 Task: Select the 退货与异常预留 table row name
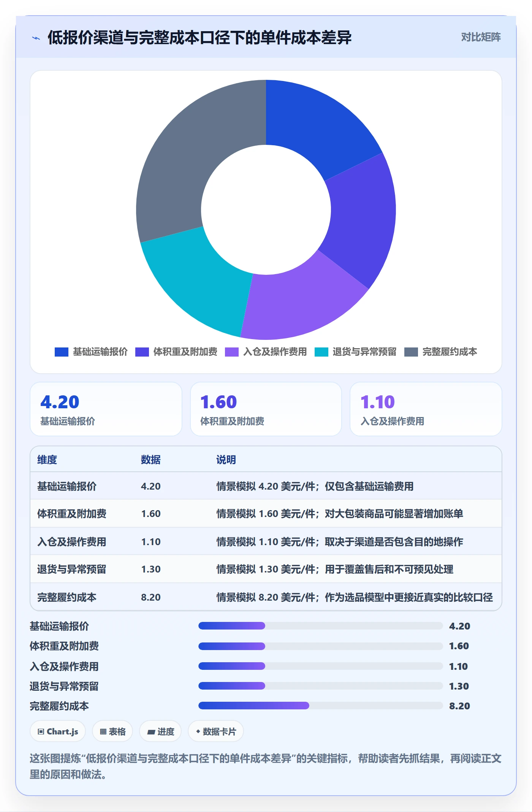tap(72, 569)
